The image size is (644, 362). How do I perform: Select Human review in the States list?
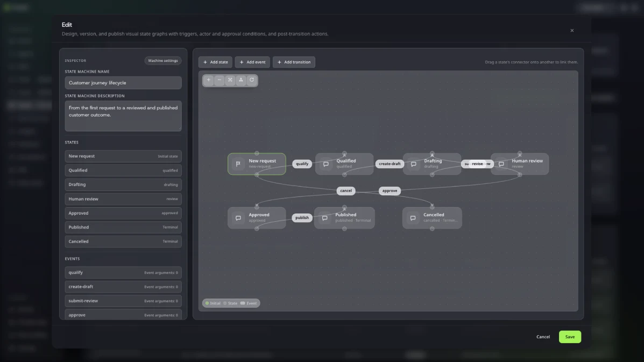pyautogui.click(x=123, y=199)
